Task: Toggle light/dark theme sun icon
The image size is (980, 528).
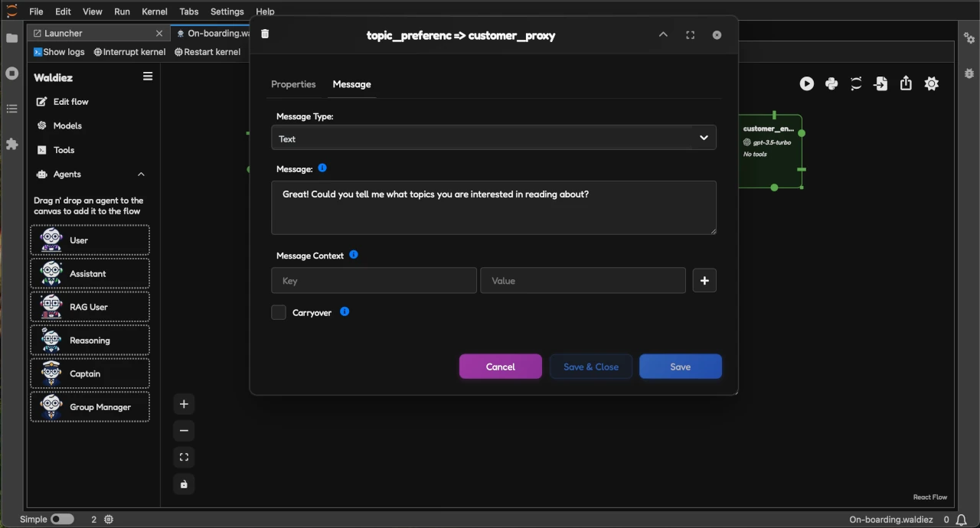Action: point(931,84)
